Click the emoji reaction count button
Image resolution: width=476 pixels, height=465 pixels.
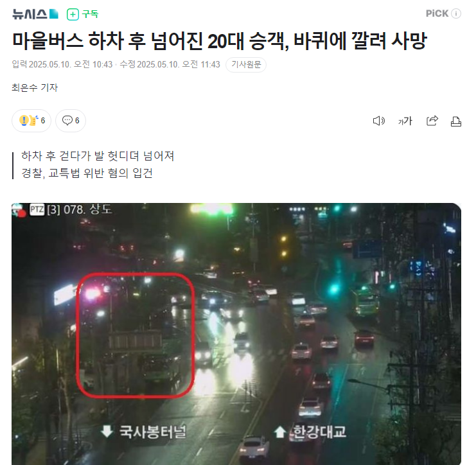(31, 121)
